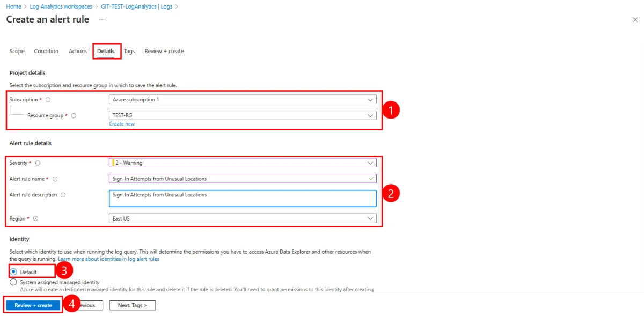Click the Create new resource group link
644x316 pixels.
(x=122, y=124)
